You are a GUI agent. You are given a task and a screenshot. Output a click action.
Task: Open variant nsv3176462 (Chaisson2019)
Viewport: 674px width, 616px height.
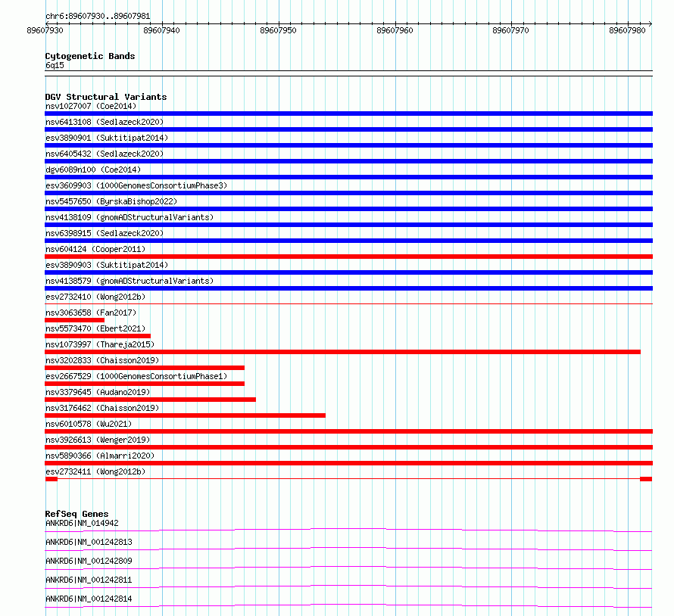(102, 408)
